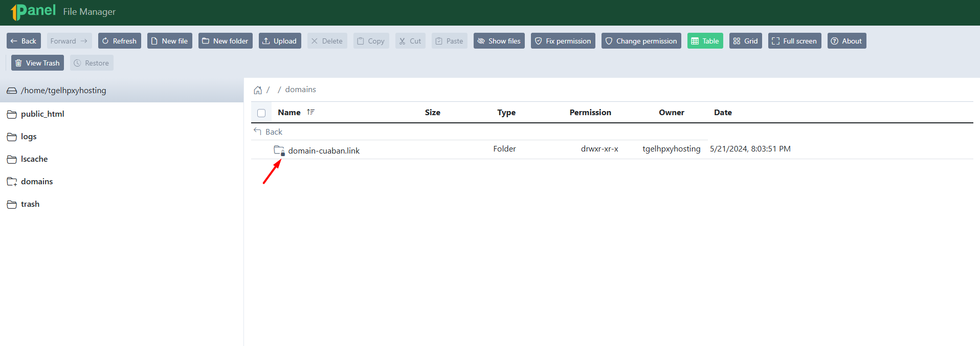The height and width of the screenshot is (346, 980).
Task: Run Fix permission
Action: point(563,41)
